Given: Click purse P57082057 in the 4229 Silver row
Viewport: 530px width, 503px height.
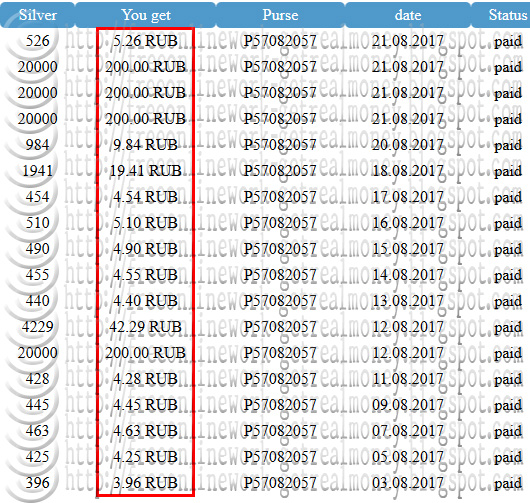Looking at the screenshot, I should pyautogui.click(x=280, y=327).
